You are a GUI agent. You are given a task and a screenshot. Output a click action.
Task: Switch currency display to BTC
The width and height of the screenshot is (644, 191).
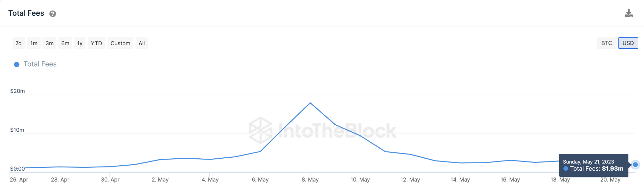pyautogui.click(x=607, y=43)
